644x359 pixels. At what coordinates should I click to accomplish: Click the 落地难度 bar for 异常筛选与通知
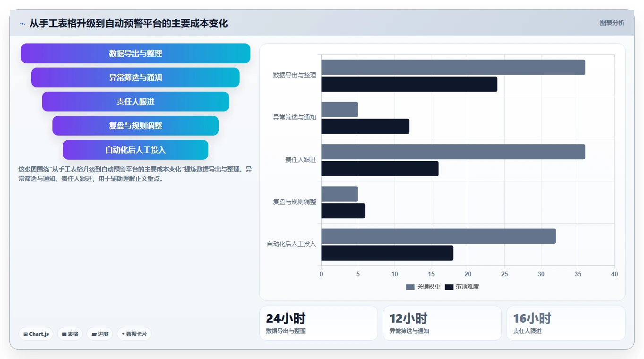click(x=365, y=127)
